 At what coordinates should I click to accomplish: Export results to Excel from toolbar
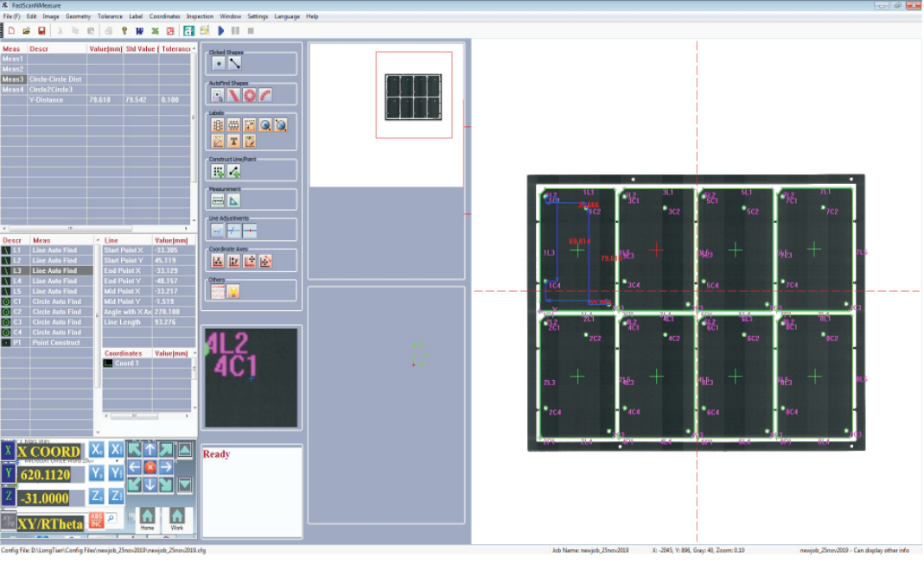pyautogui.click(x=155, y=31)
